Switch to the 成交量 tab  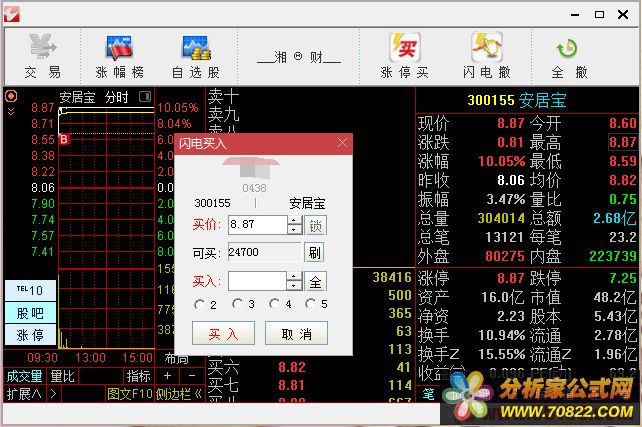tap(25, 376)
